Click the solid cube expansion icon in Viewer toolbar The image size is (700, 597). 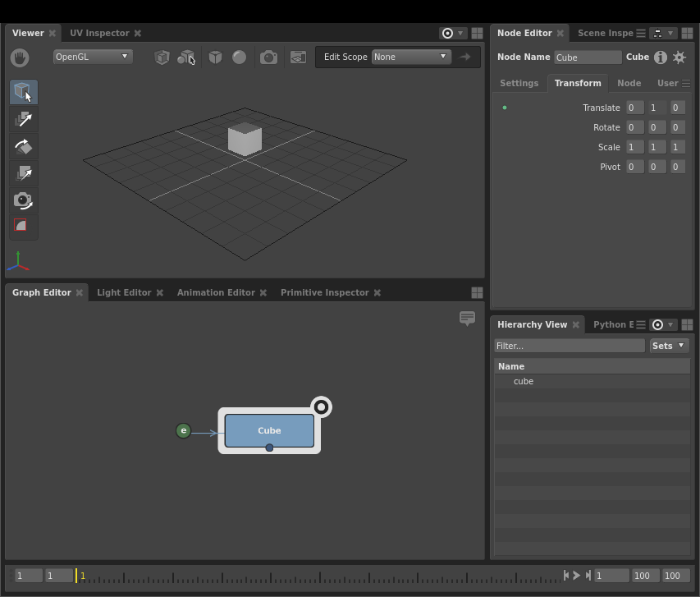216,57
